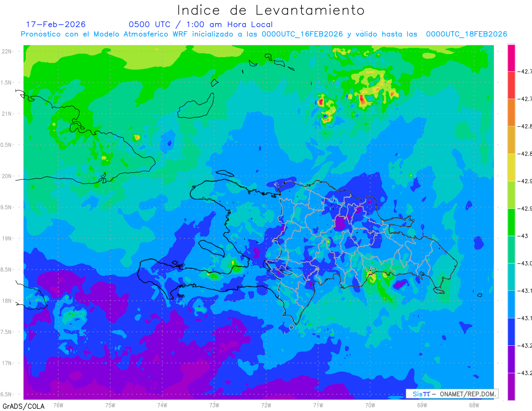The width and height of the screenshot is (532, 411).
Task: Click the latitude label '22N'
Action: [x=8, y=51]
